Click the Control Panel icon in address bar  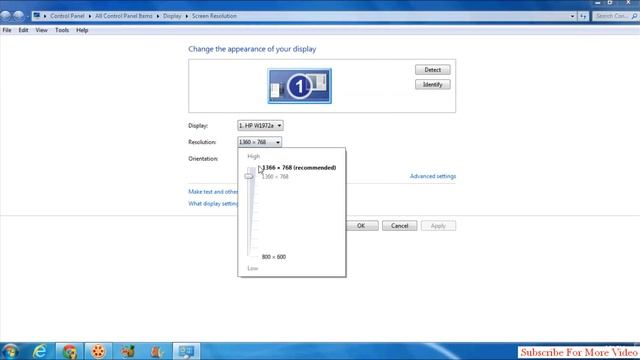point(37,16)
